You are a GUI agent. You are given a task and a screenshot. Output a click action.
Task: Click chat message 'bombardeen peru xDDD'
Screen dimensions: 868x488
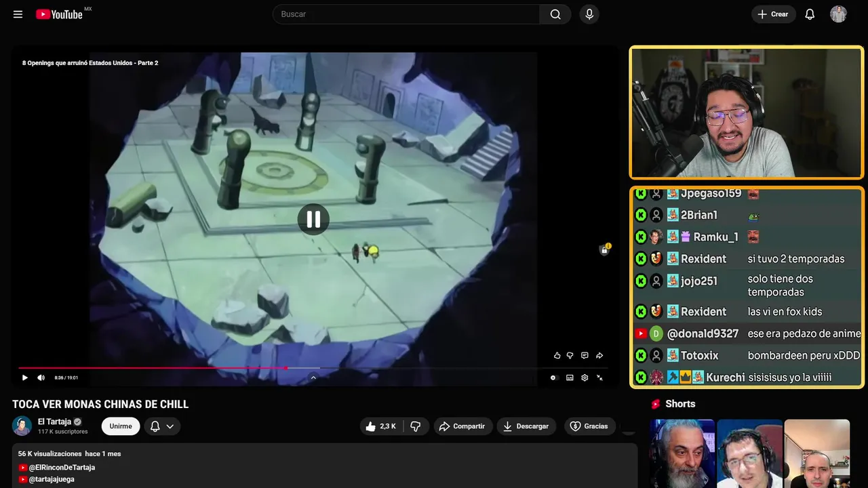tap(804, 355)
